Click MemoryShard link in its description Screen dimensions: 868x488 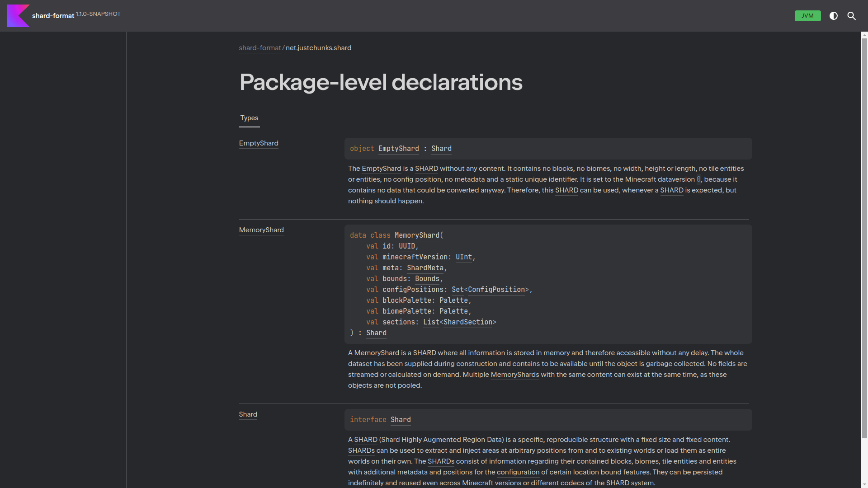[377, 353]
